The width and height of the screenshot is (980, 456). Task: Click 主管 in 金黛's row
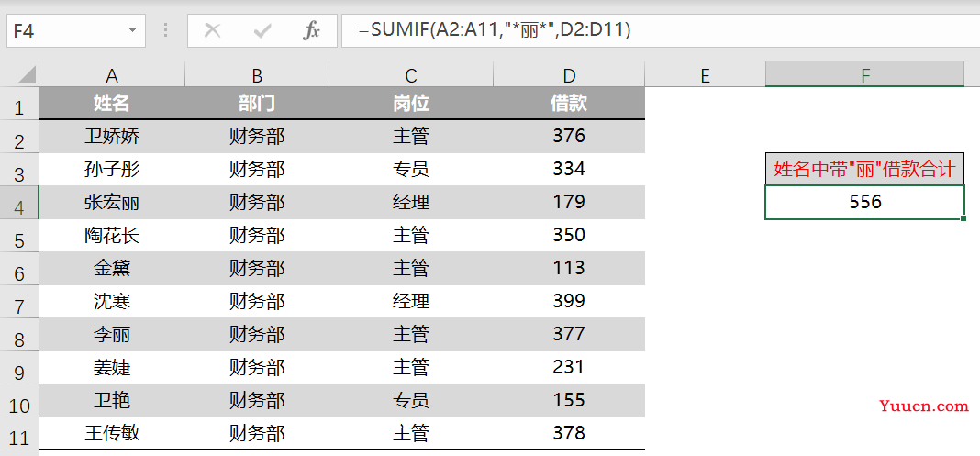tap(410, 268)
